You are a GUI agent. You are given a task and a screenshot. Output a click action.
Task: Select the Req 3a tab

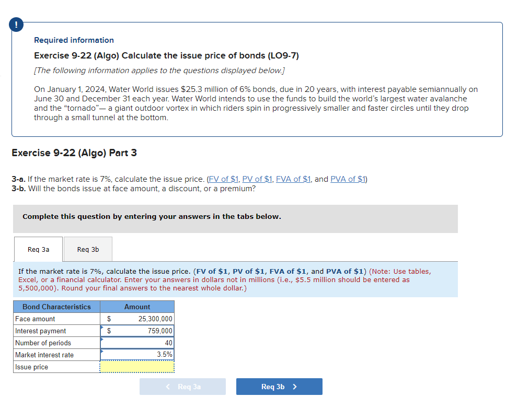pyautogui.click(x=38, y=249)
